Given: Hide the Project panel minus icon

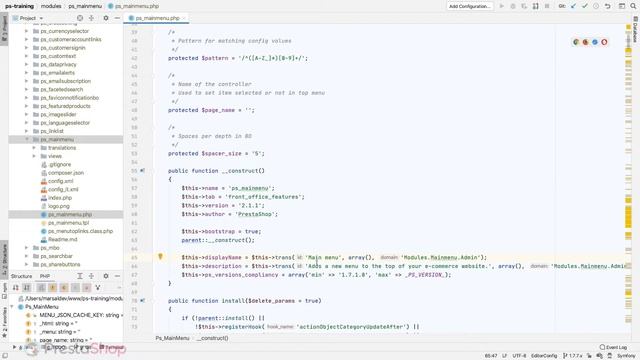Looking at the screenshot, I should (x=117, y=18).
